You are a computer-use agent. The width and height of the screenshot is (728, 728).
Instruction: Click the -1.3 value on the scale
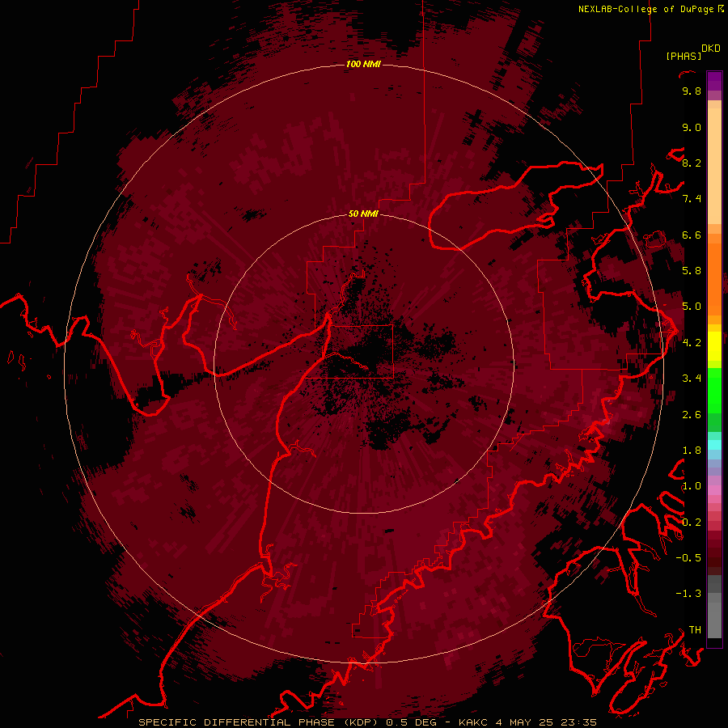tap(688, 594)
